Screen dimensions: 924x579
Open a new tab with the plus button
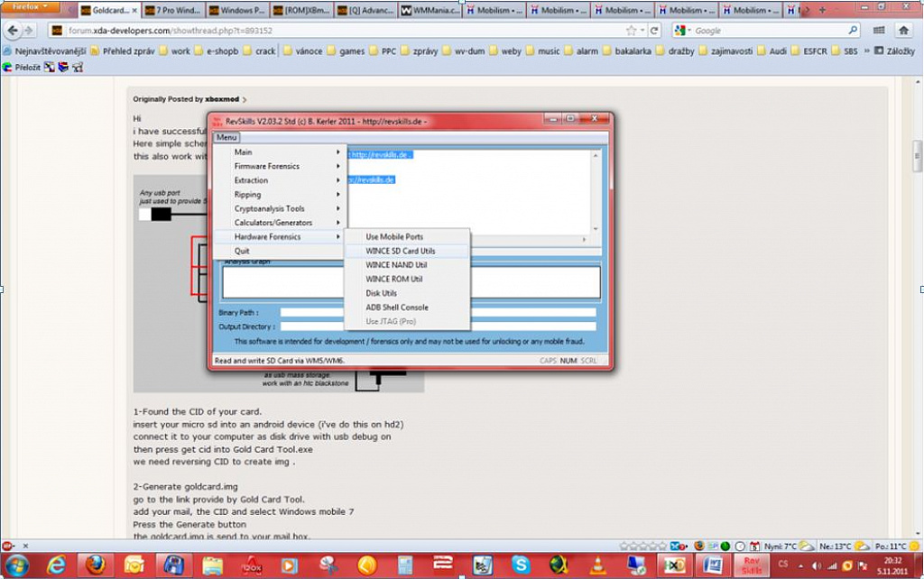pyautogui.click(x=822, y=10)
